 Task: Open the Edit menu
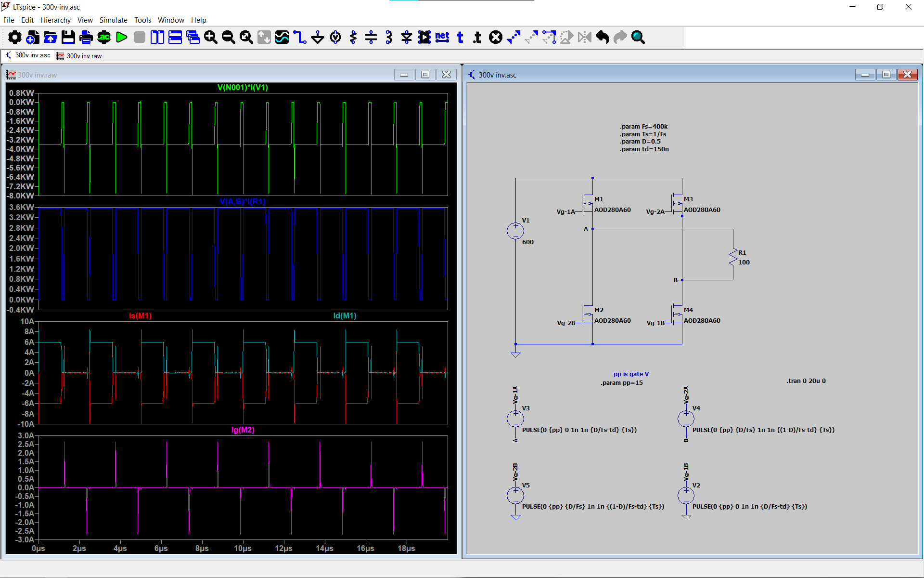click(27, 20)
